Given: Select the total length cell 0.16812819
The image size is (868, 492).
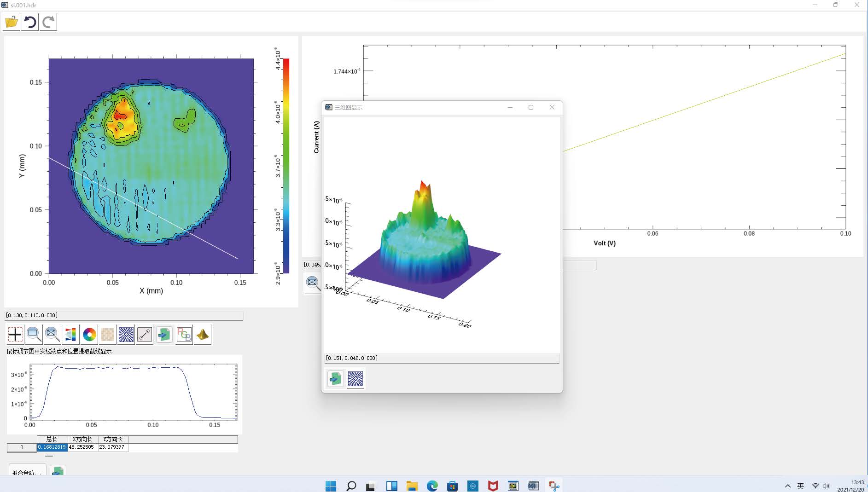Looking at the screenshot, I should (x=52, y=447).
